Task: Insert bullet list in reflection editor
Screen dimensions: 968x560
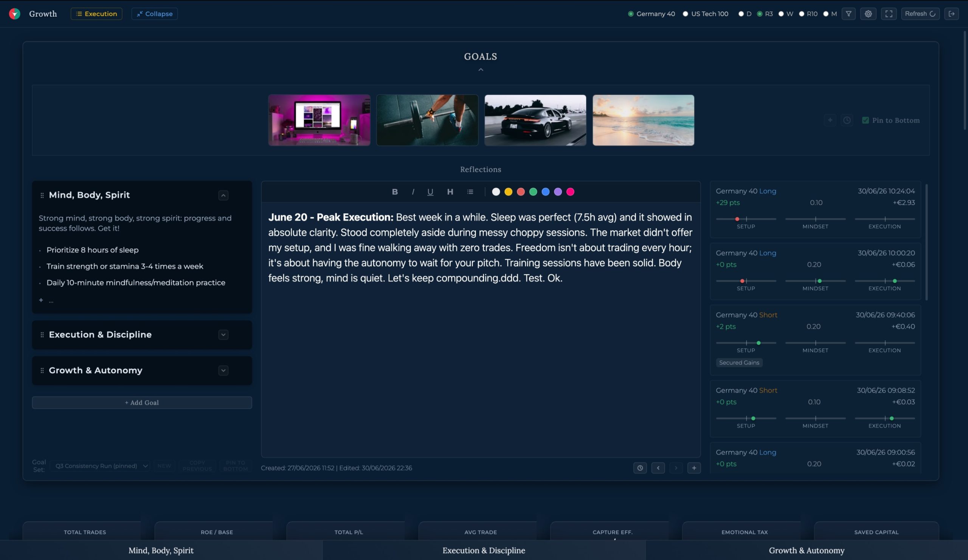Action: point(470,192)
